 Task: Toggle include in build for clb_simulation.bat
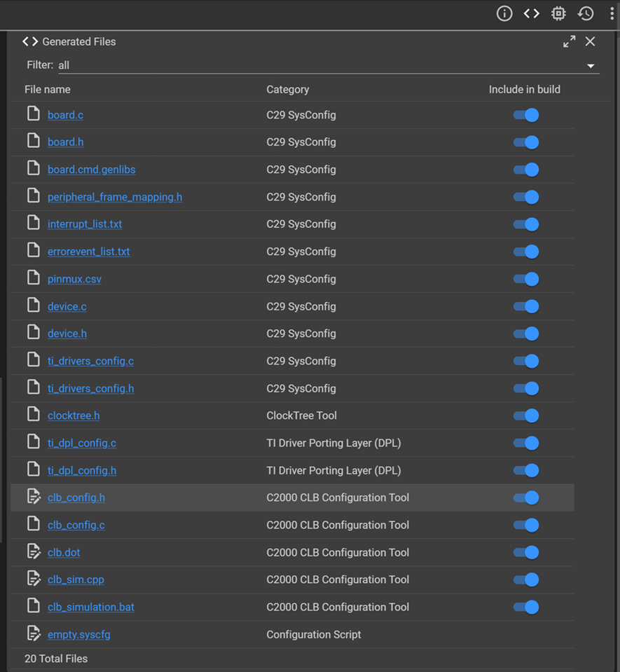click(526, 607)
